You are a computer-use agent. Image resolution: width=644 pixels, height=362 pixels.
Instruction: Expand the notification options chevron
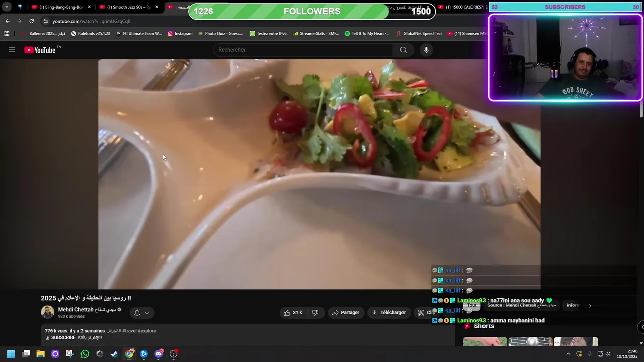point(147,313)
